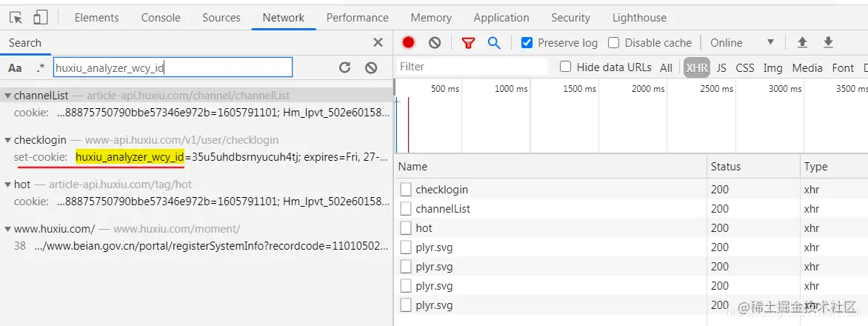Switch to the Console tab

tap(161, 18)
